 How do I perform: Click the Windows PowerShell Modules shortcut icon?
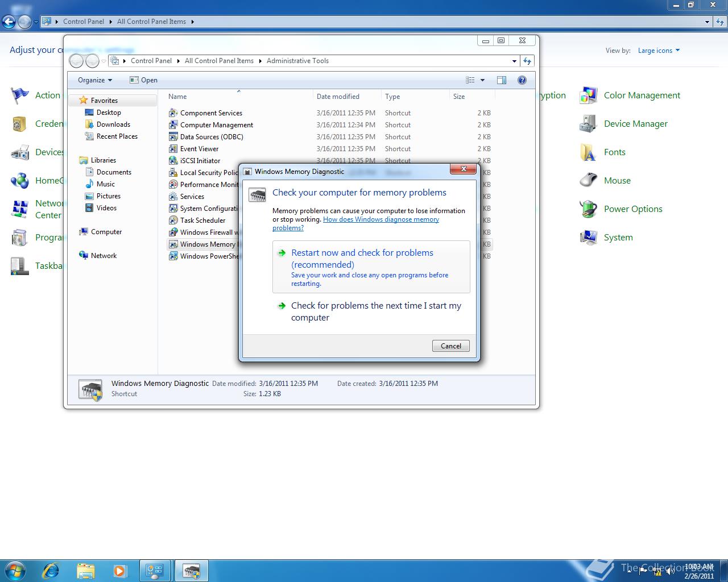[173, 256]
